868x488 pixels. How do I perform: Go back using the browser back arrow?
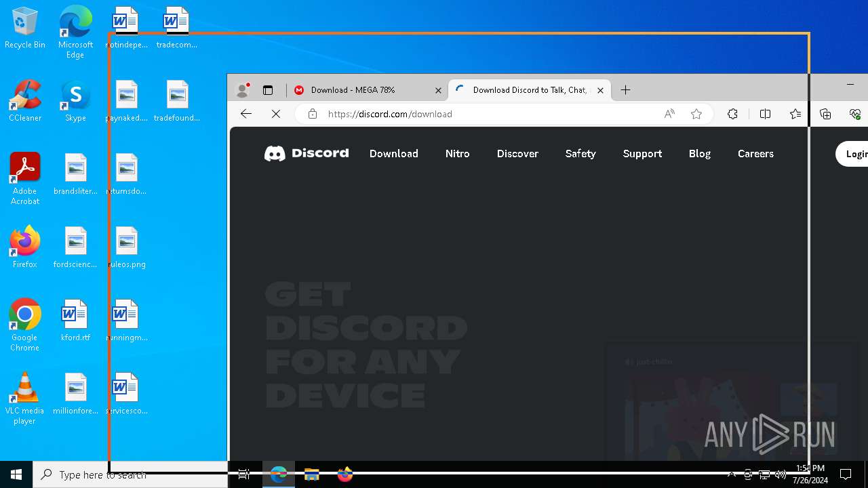tap(246, 114)
